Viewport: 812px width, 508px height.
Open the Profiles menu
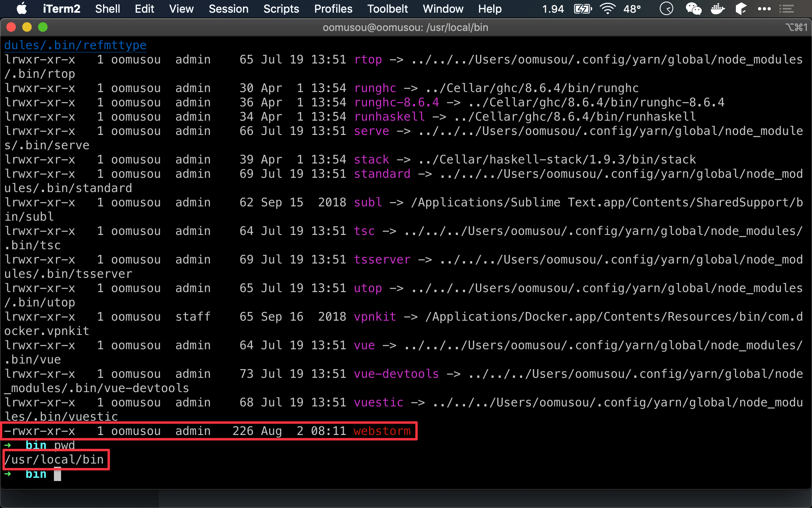point(333,9)
